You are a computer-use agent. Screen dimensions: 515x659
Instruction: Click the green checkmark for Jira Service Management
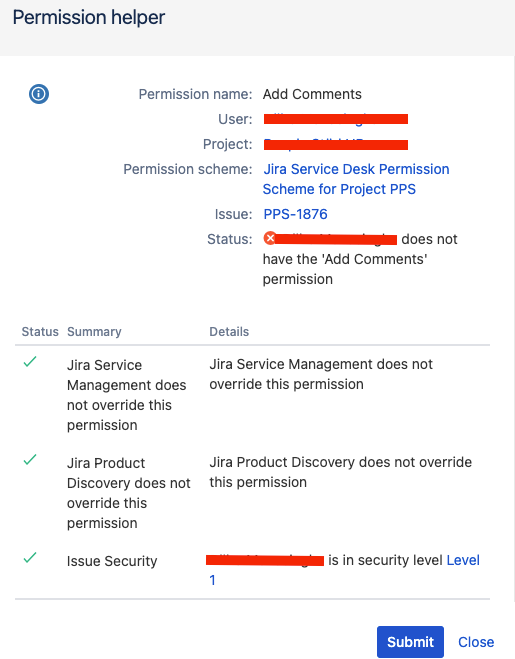[30, 362]
